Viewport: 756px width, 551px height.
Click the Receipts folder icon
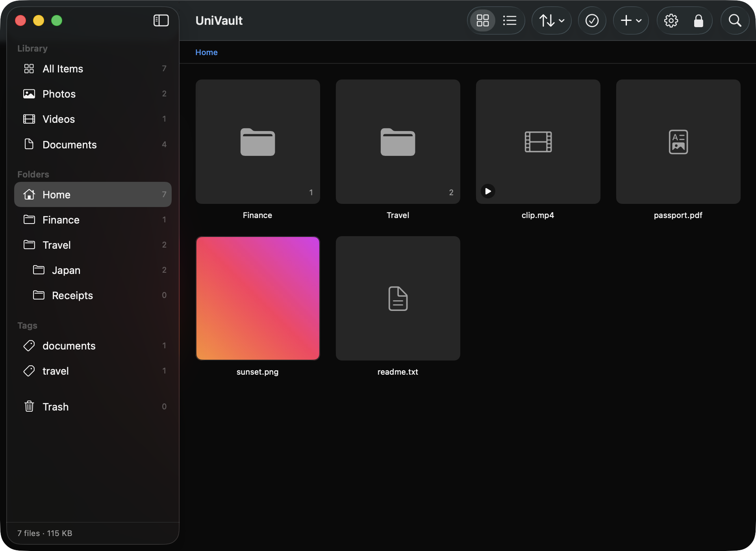(39, 295)
